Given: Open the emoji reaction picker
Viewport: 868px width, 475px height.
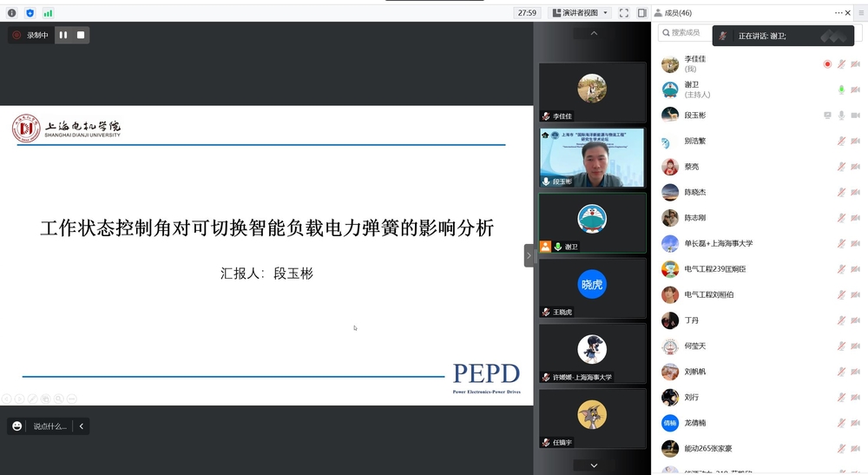Looking at the screenshot, I should 16,426.
